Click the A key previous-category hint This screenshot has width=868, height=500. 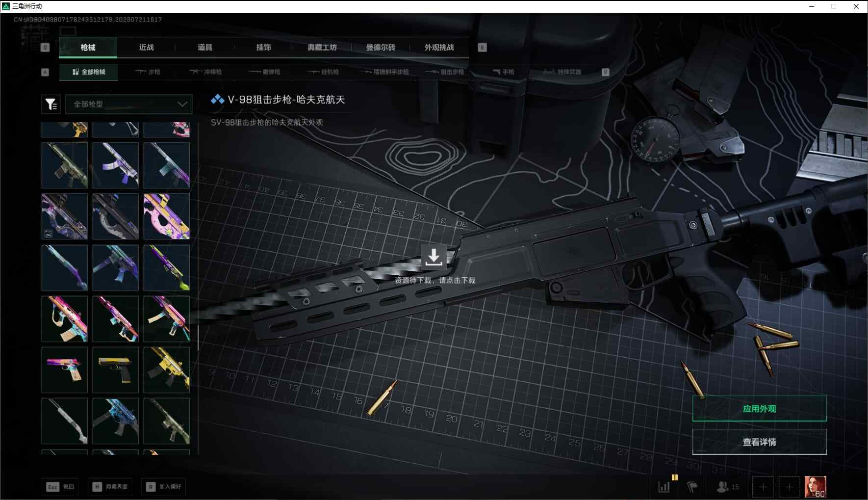(45, 72)
